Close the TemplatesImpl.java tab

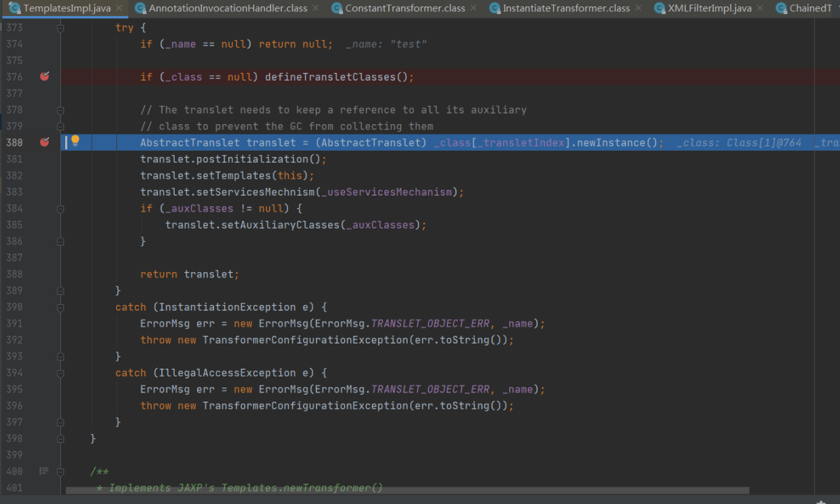click(119, 8)
